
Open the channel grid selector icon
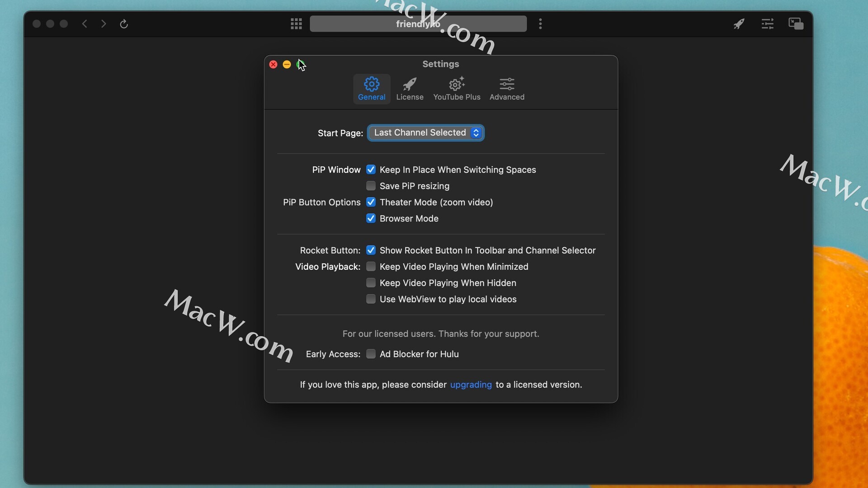coord(296,23)
